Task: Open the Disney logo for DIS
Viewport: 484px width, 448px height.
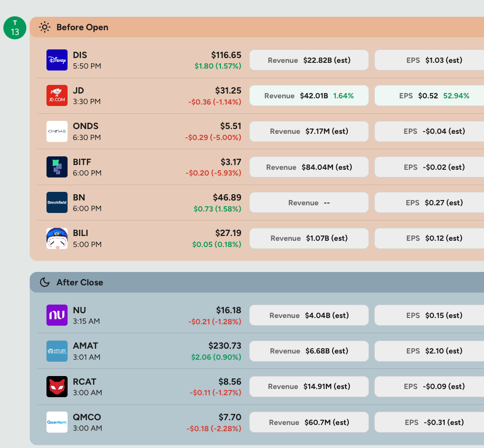Action: 57,60
